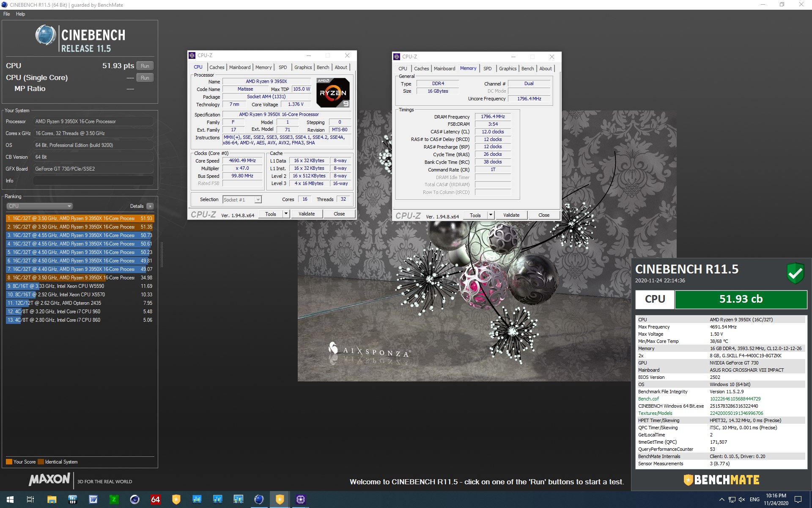Viewport: 812px width, 508px height.
Task: Open SPD tab in right CPU-Z window
Action: click(487, 69)
